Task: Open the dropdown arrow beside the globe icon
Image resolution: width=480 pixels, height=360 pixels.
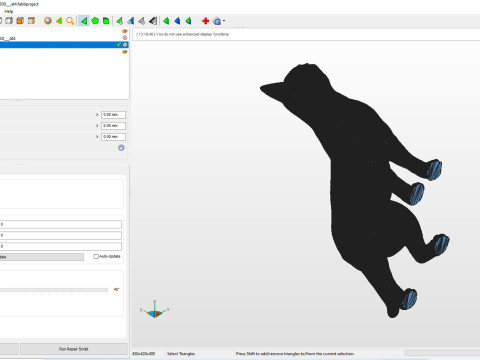Action: (224, 21)
